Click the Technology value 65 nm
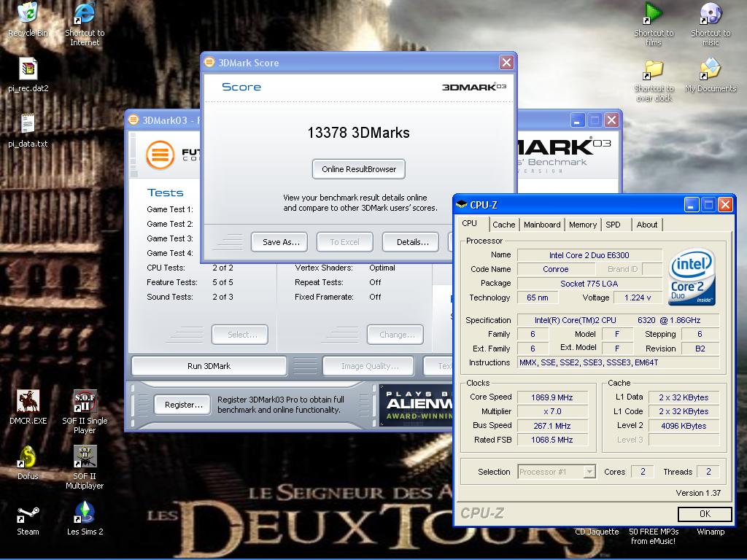 tap(538, 297)
